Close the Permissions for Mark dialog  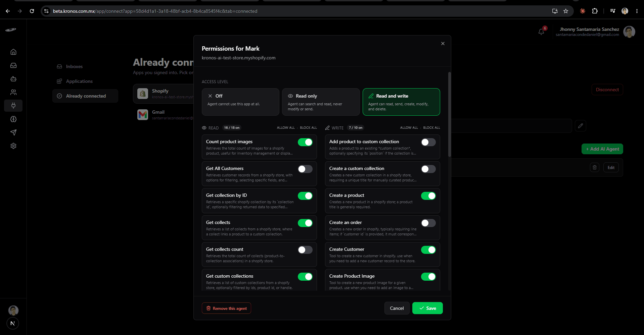443,44
